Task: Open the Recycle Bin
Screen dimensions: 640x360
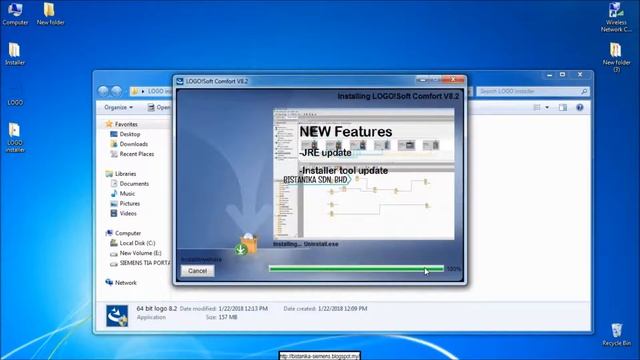Action: click(616, 335)
